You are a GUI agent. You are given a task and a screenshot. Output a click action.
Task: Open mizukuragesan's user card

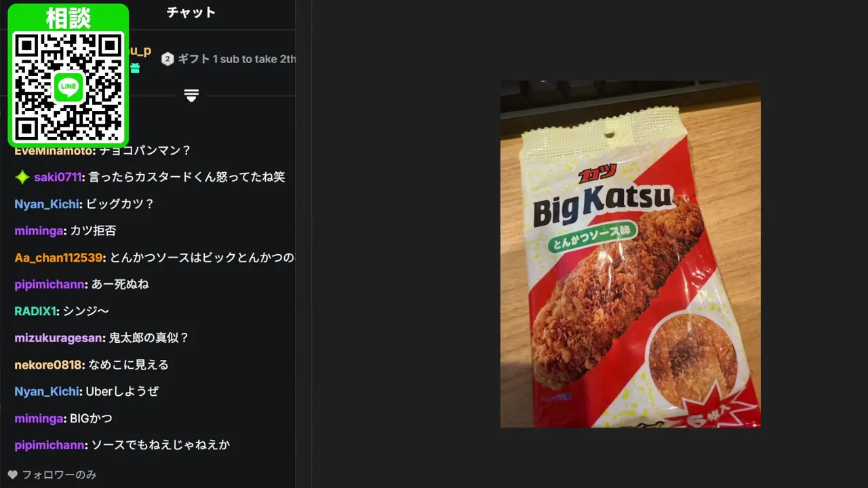pos(58,338)
